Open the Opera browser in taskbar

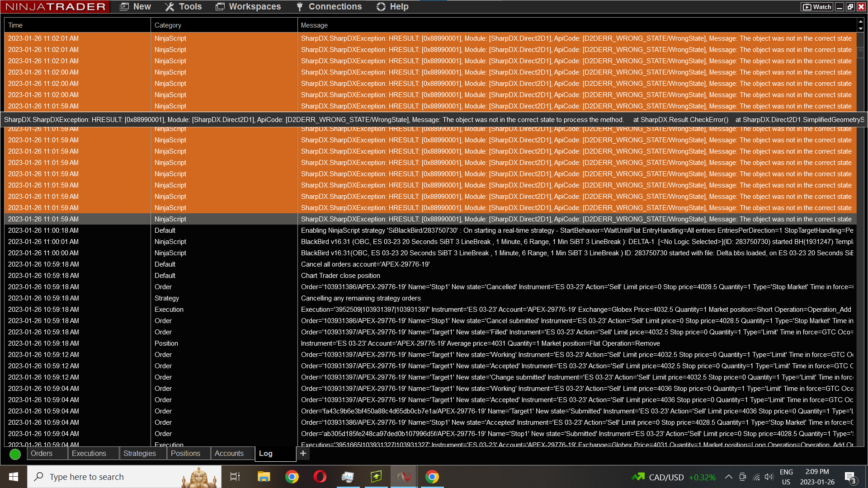pos(320,477)
